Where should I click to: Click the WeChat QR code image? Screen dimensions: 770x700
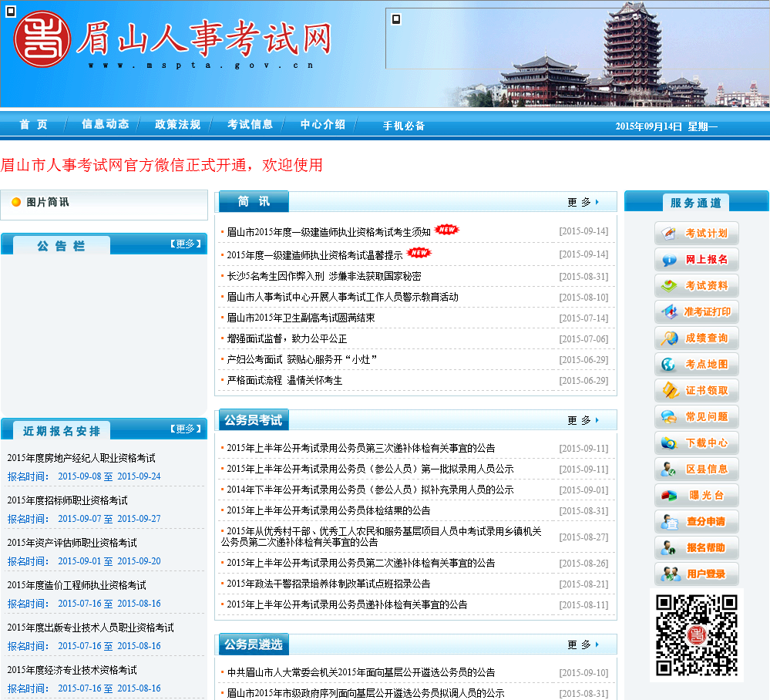click(x=696, y=635)
